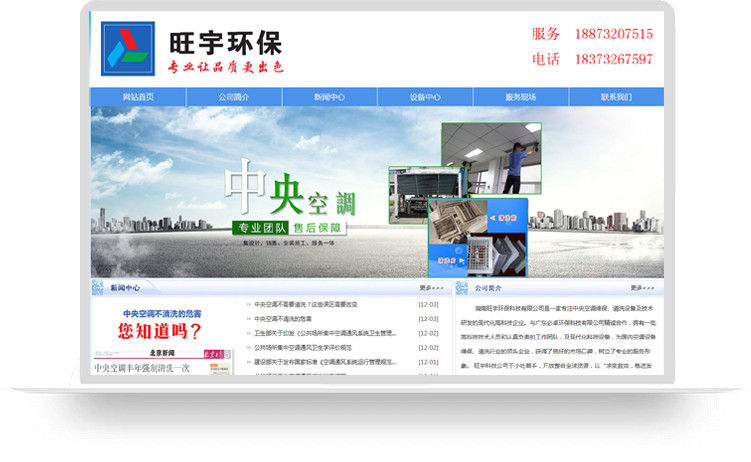Open the news article 中央空调不清洗的危害
Viewport: 751px width, 462px height.
point(283,319)
